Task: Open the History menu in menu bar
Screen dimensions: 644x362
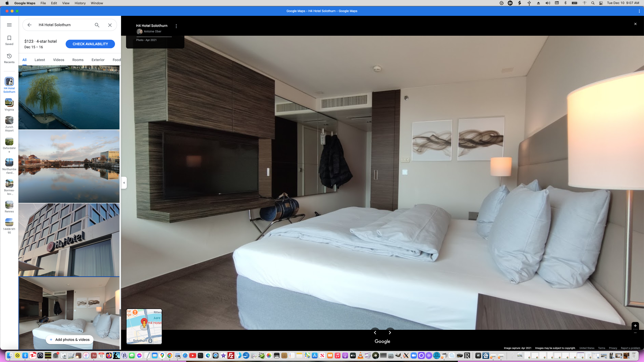Action: pyautogui.click(x=80, y=3)
